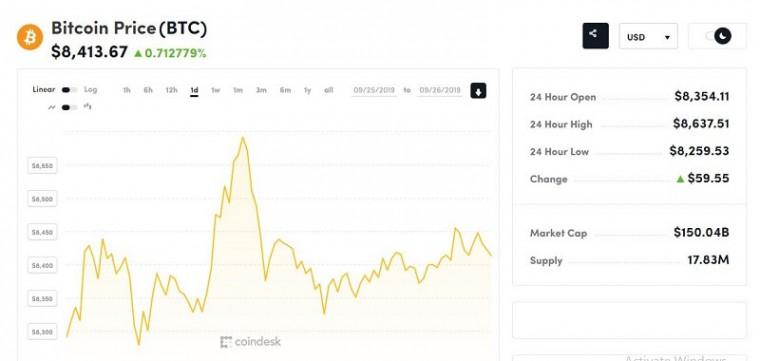
Task: Click the share icon button
Action: pos(595,36)
